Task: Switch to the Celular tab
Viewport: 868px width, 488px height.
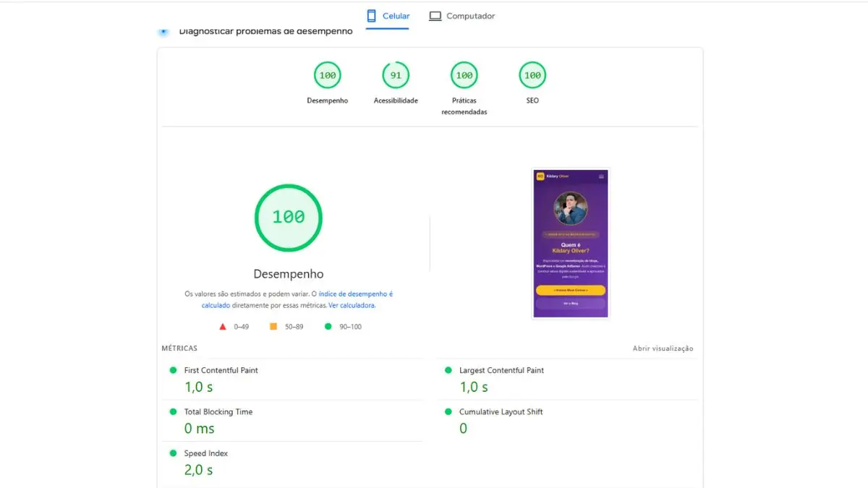Action: [x=388, y=16]
